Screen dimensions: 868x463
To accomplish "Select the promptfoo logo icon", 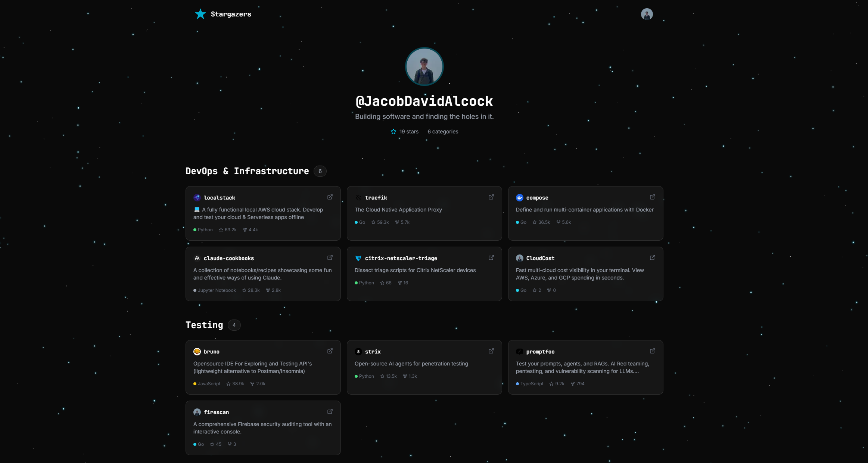I will click(x=520, y=351).
